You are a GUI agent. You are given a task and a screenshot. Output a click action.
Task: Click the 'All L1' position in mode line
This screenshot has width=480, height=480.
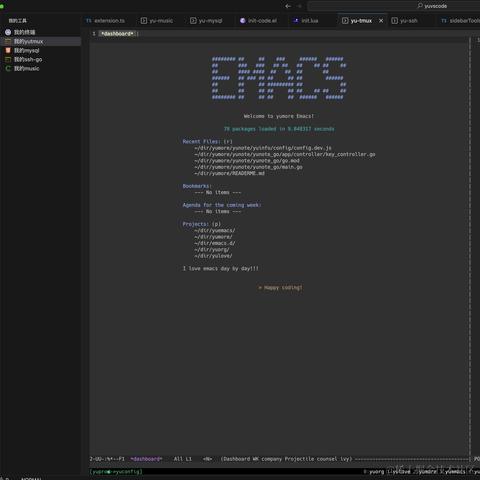(183, 459)
